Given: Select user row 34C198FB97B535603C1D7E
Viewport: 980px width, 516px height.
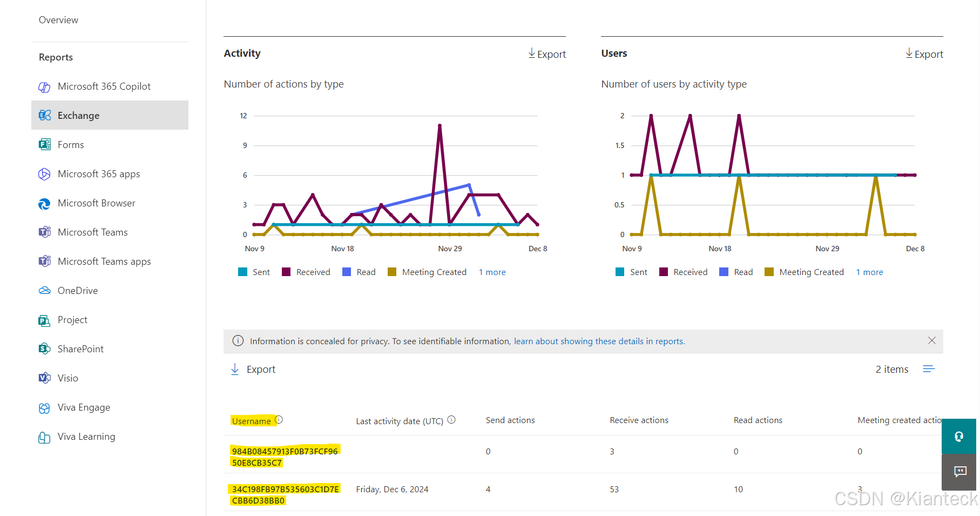Looking at the screenshot, I should pos(285,494).
